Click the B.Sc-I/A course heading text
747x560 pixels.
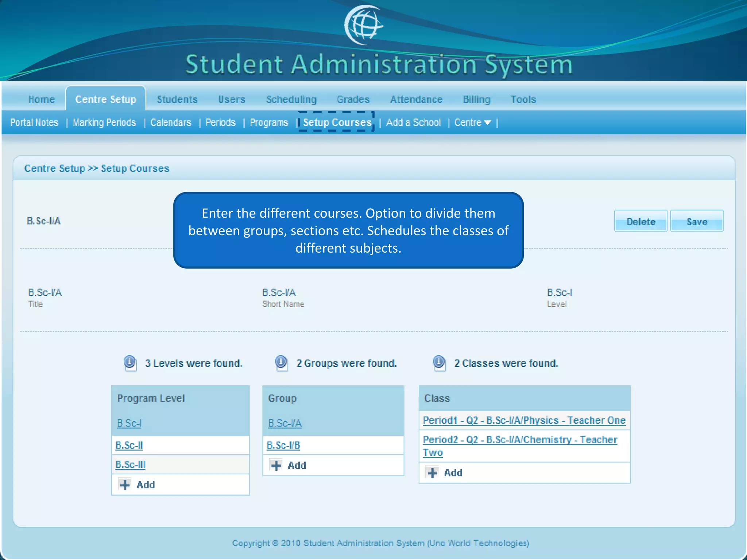pyautogui.click(x=44, y=221)
